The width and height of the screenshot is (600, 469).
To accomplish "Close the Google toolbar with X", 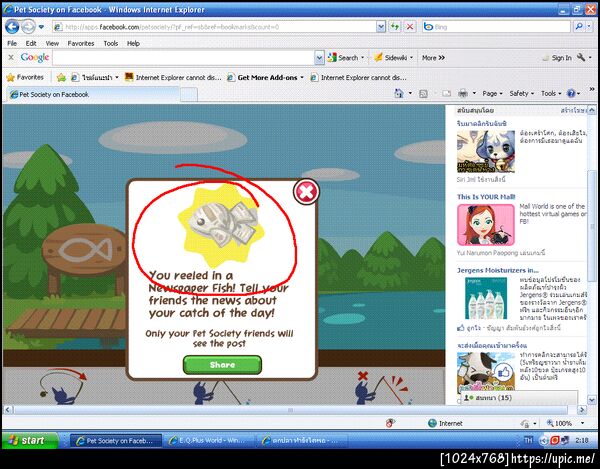I will (x=11, y=57).
